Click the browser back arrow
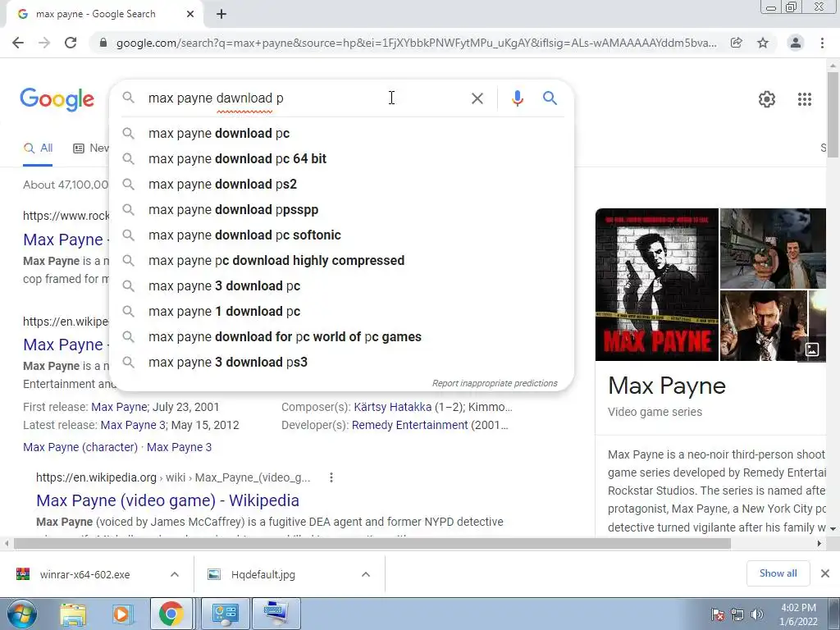Screen dimensions: 840x630 (x=18, y=43)
